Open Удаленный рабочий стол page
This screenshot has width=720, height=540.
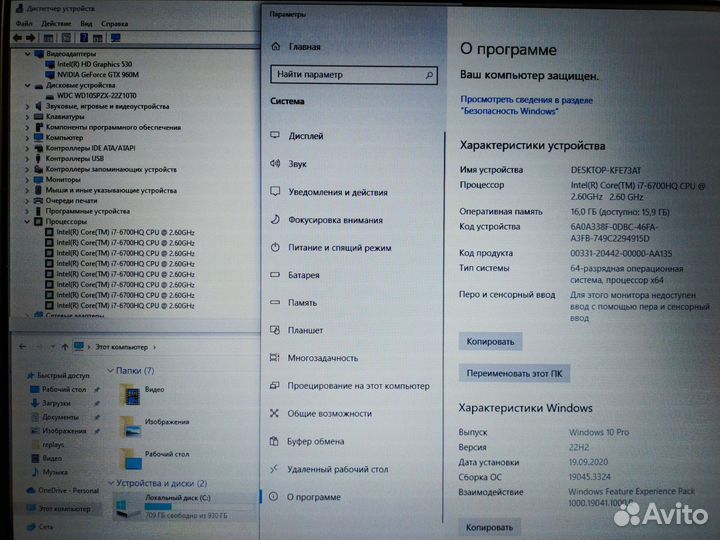pyautogui.click(x=338, y=469)
